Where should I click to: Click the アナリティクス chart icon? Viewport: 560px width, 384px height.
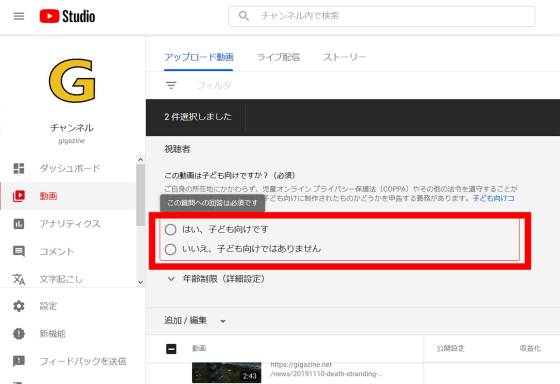pyautogui.click(x=19, y=224)
